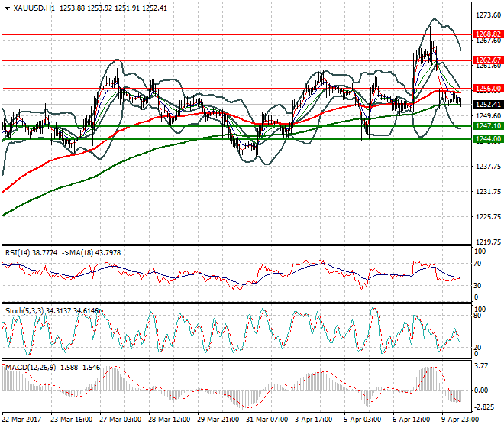Click the 1273.60 price scale value
The width and height of the screenshot is (504, 428).
point(488,15)
